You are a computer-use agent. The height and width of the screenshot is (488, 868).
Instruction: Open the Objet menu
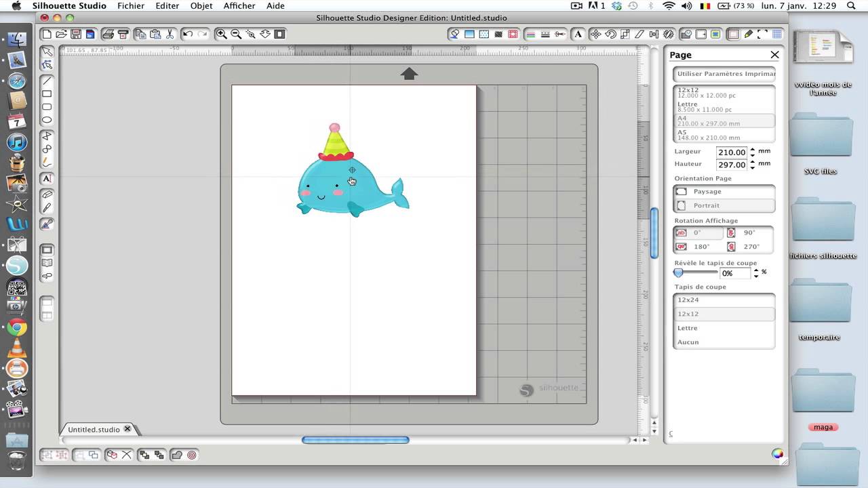pyautogui.click(x=201, y=6)
